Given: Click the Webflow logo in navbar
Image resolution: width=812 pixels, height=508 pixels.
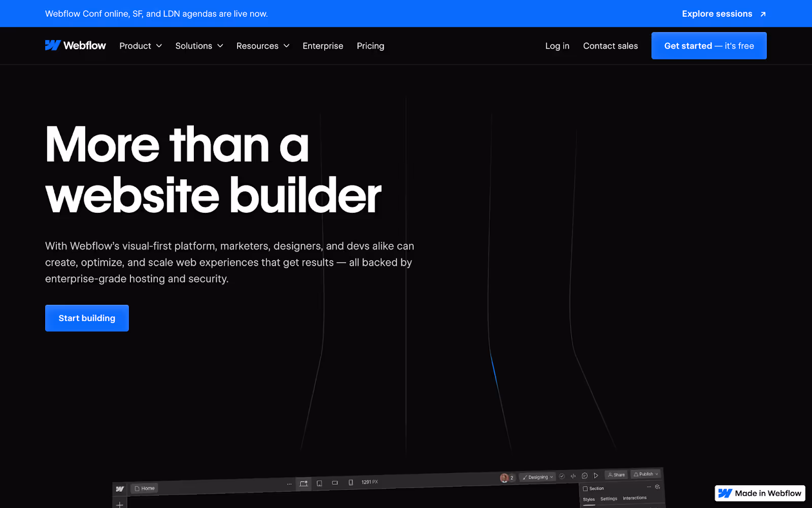Looking at the screenshot, I should tap(75, 46).
